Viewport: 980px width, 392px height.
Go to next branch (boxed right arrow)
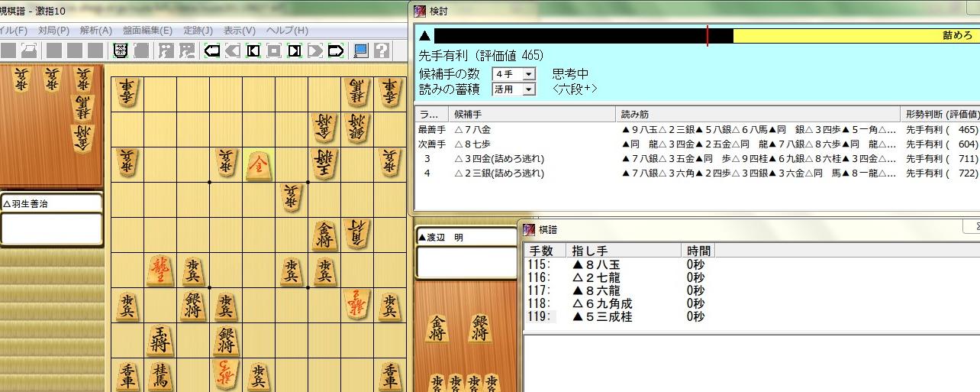(294, 50)
